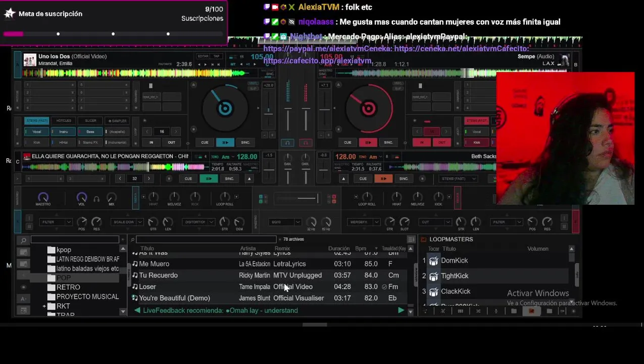Sort tracks by Bpm column header
644x364 pixels.
[361, 249]
